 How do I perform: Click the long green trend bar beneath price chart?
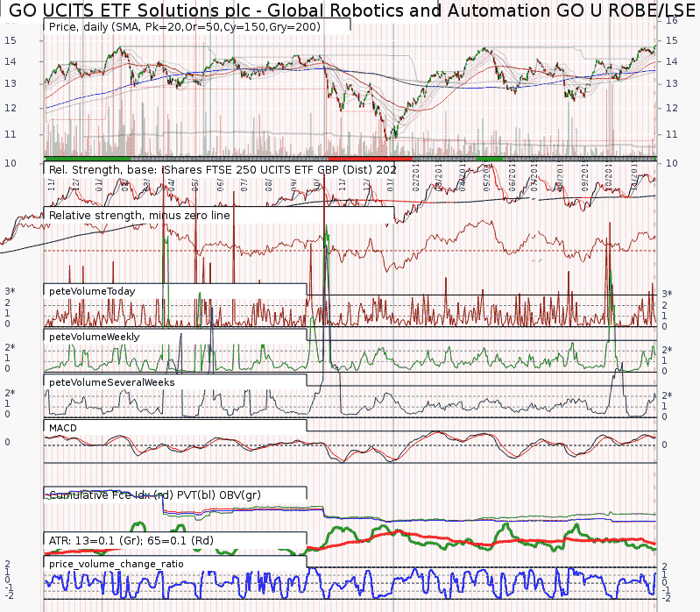coord(88,159)
